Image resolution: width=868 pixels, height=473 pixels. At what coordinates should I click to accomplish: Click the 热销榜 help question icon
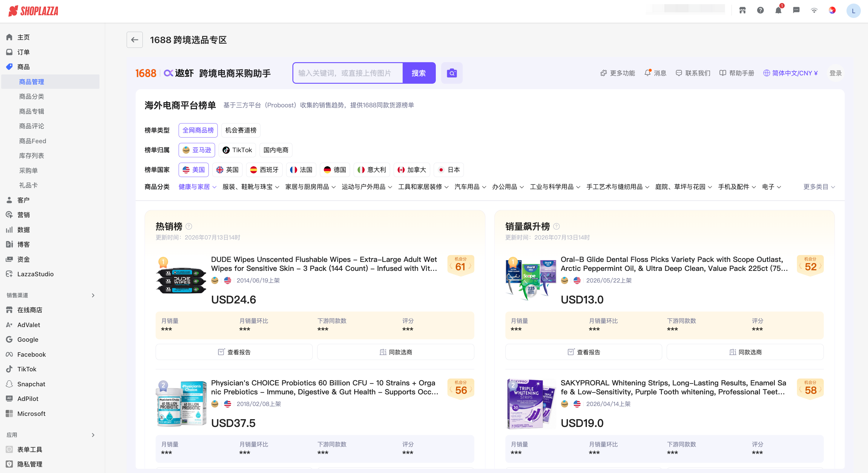pos(189,226)
